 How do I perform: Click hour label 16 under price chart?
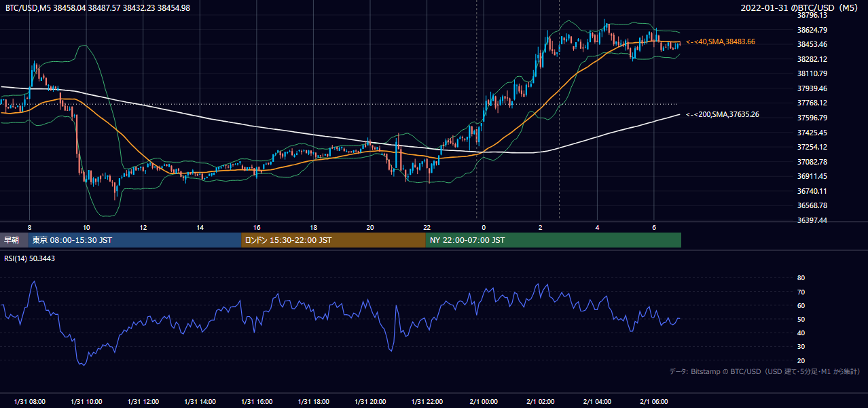pyautogui.click(x=257, y=228)
